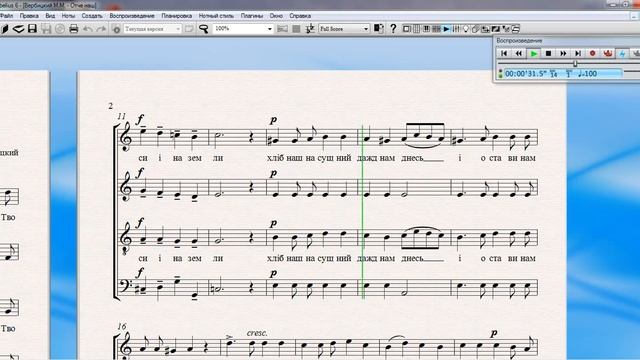Click the red Record button
The width and height of the screenshot is (640, 360).
[593, 53]
